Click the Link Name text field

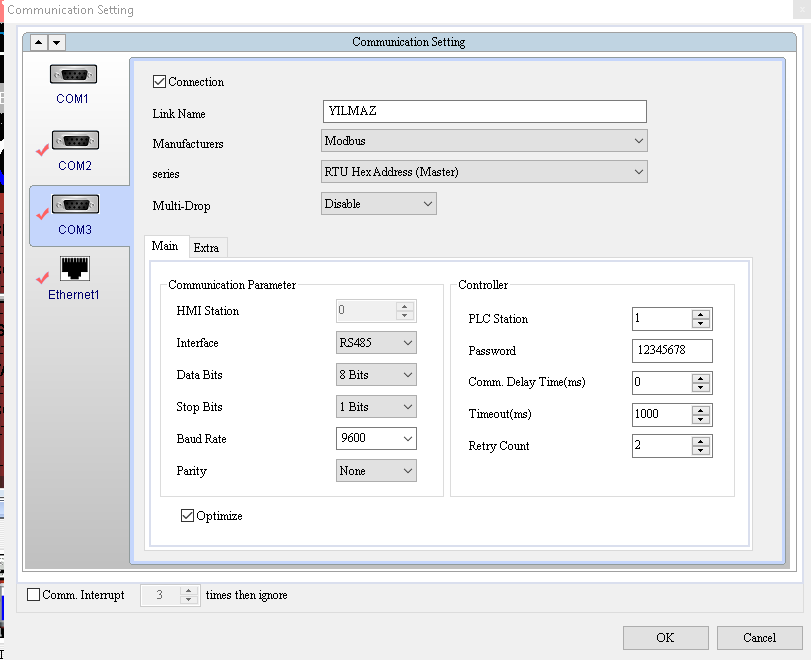click(x=485, y=111)
